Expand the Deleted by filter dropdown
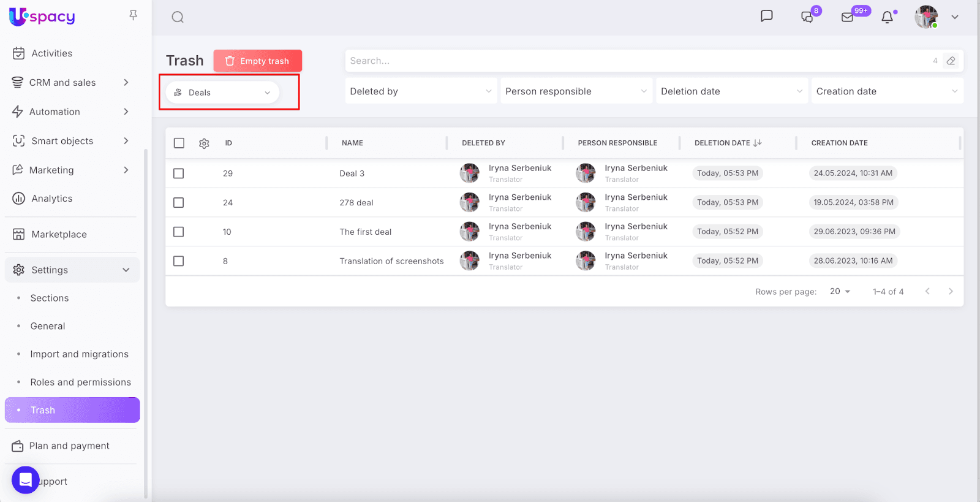 click(421, 91)
